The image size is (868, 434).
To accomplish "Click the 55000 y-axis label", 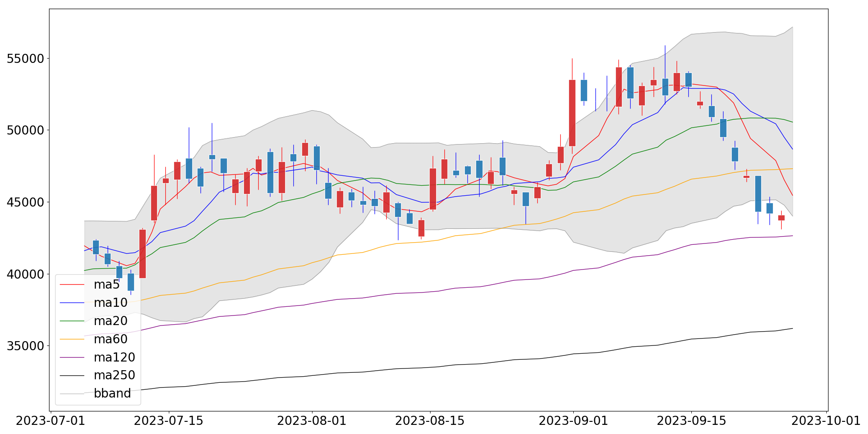I will coord(26,59).
